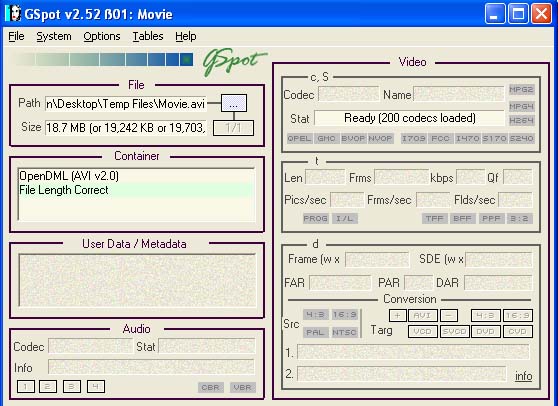Click the Frms count field
The height and width of the screenshot is (406, 558).
[x=401, y=177]
